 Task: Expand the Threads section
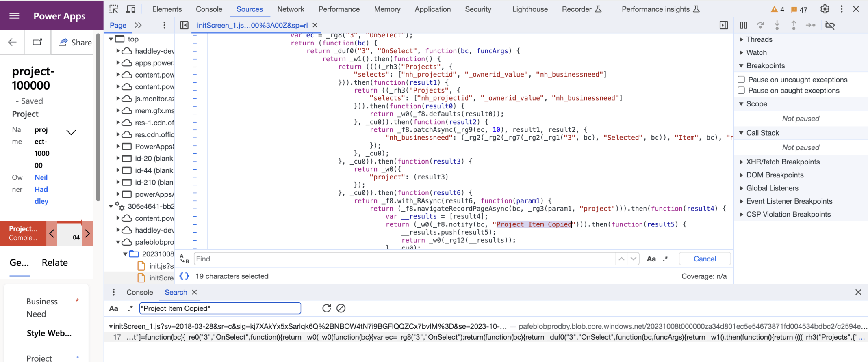741,39
